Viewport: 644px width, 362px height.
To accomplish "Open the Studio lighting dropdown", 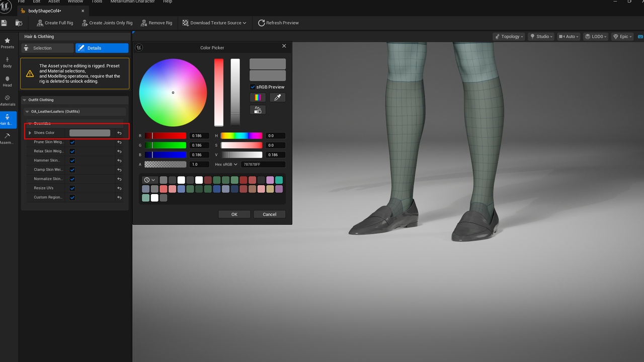I will (541, 36).
